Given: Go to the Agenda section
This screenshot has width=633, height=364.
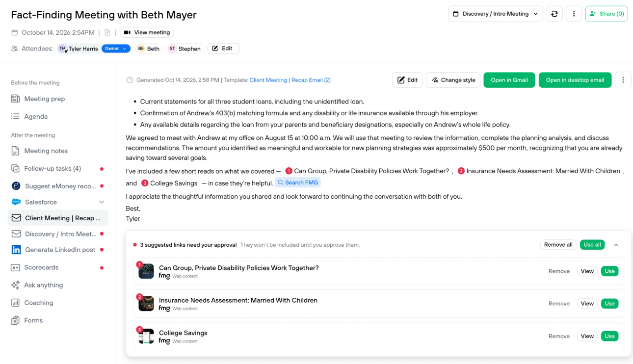Looking at the screenshot, I should 36,116.
